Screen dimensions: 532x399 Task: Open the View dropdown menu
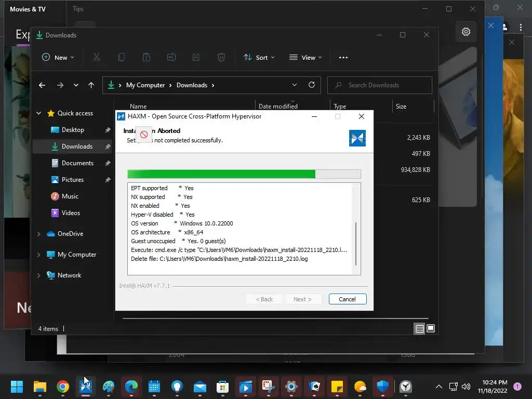(x=305, y=57)
